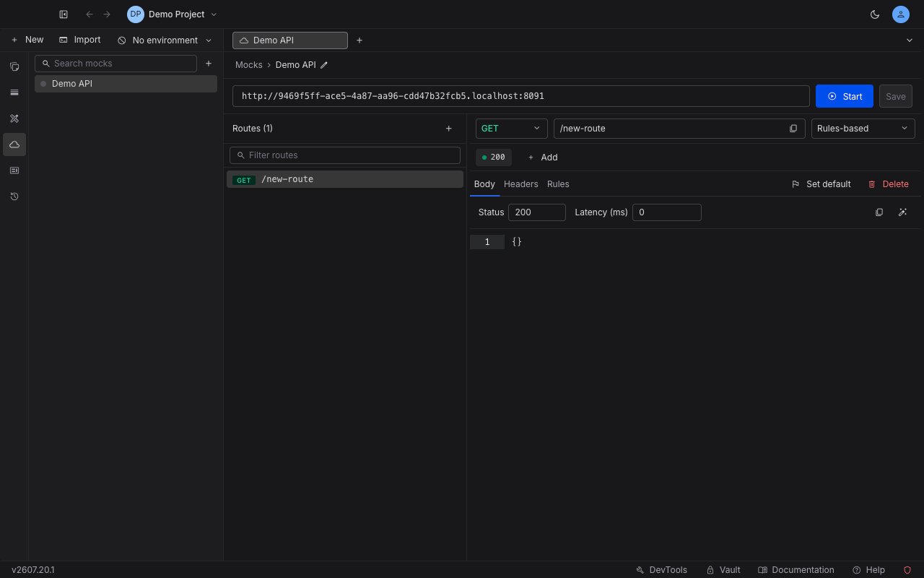
Task: Open the Rules-based dropdown
Action: tap(863, 129)
